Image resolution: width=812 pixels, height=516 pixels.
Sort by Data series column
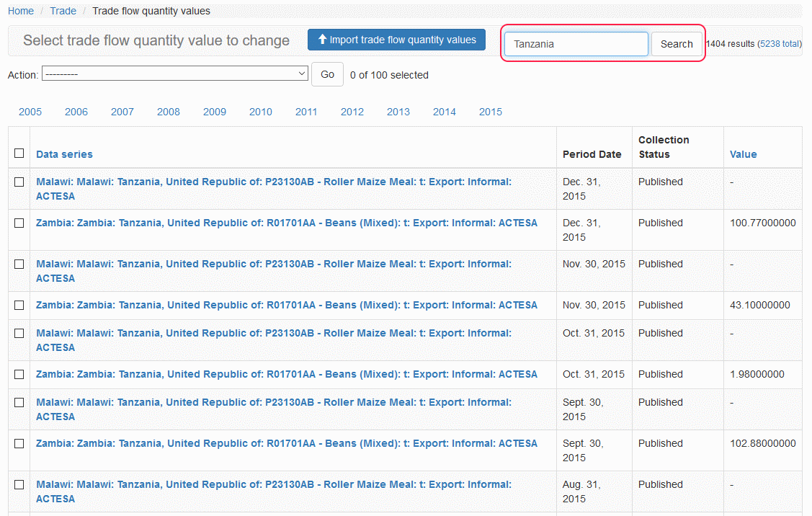(x=64, y=154)
